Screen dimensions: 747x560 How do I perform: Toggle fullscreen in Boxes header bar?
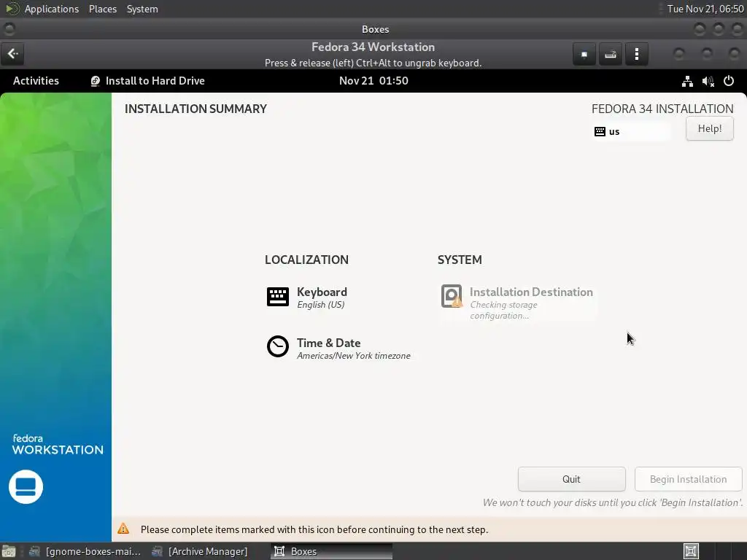584,54
